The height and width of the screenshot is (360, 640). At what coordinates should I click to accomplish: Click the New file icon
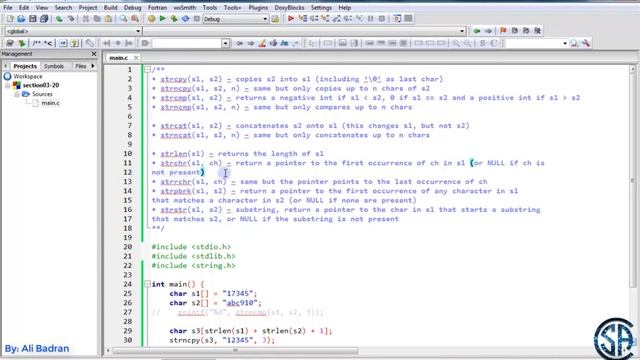click(x=10, y=19)
